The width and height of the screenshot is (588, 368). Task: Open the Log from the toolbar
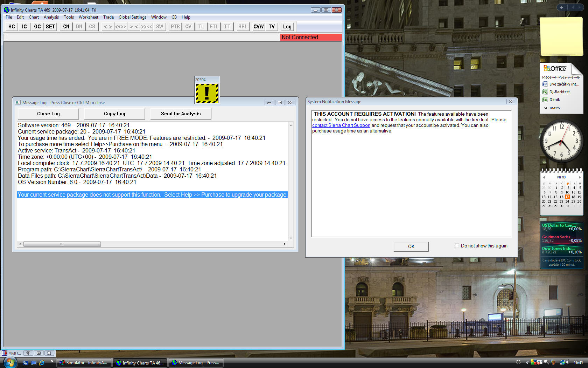(x=287, y=27)
